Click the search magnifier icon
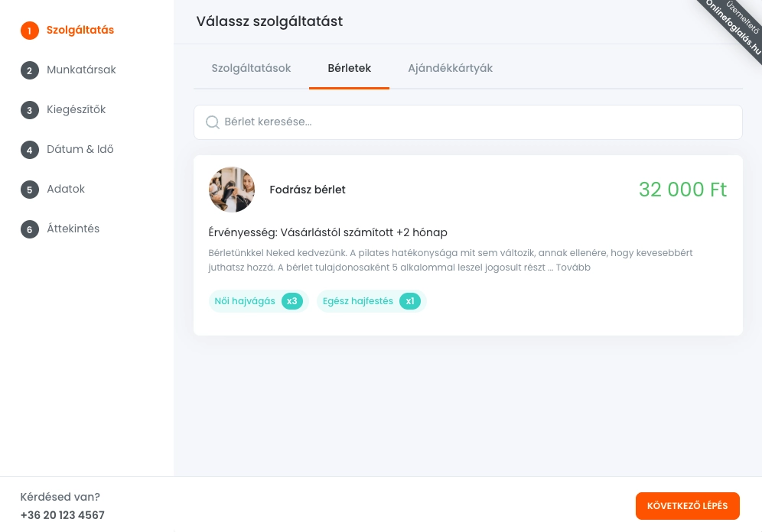The width and height of the screenshot is (762, 532). [213, 122]
